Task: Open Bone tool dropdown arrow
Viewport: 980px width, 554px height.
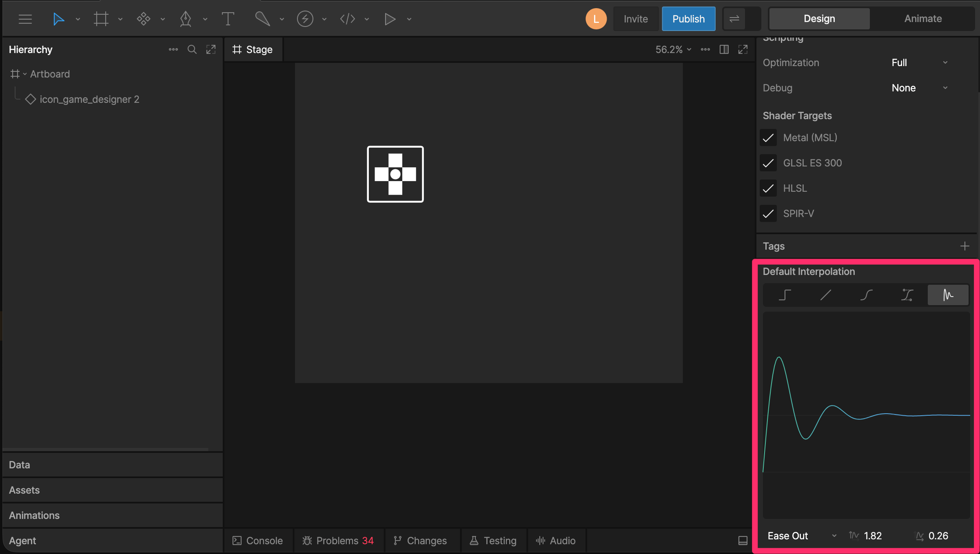Action: 282,19
